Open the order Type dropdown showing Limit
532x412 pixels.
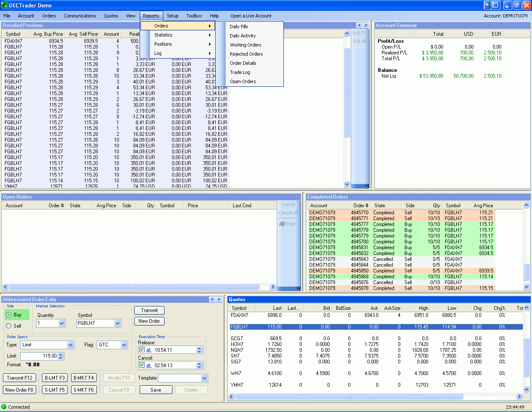coord(70,345)
